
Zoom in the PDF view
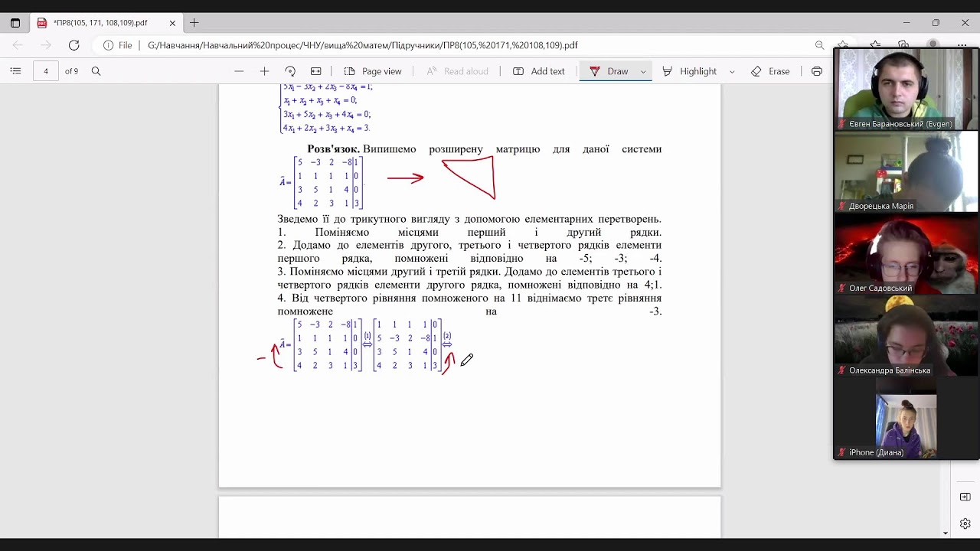point(264,71)
